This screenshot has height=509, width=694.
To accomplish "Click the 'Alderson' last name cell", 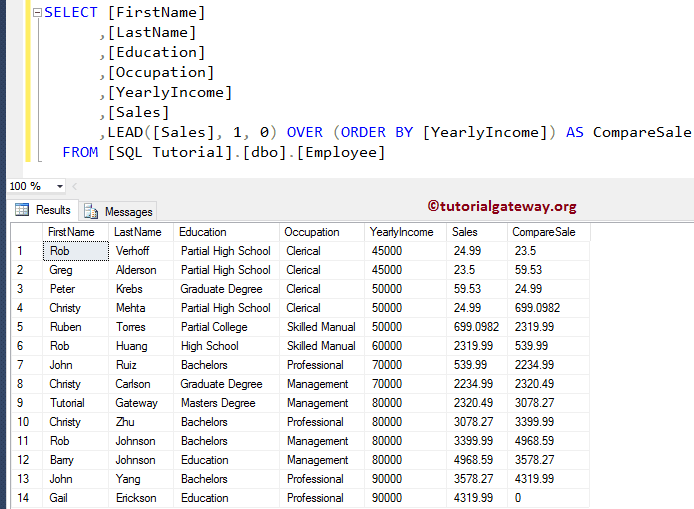I will pos(141,270).
